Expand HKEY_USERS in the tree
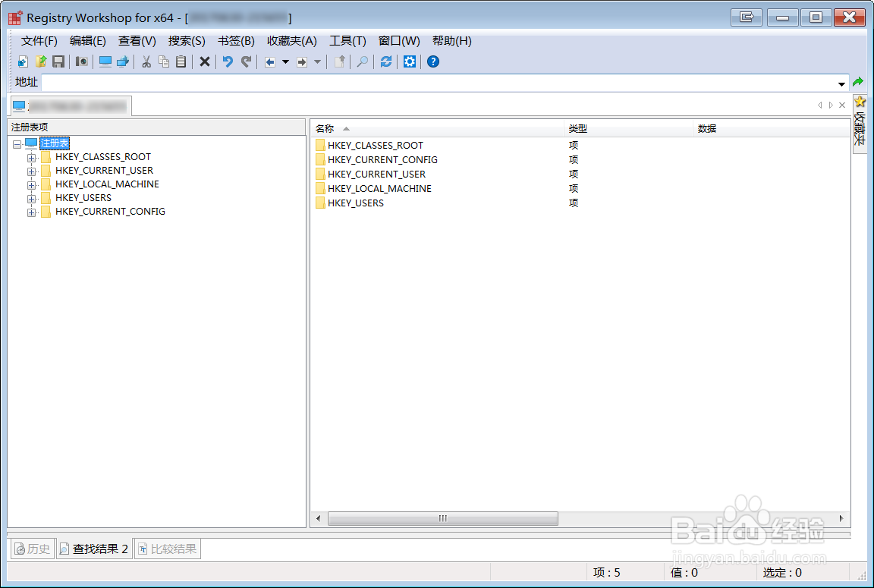This screenshot has width=874, height=588. (31, 199)
